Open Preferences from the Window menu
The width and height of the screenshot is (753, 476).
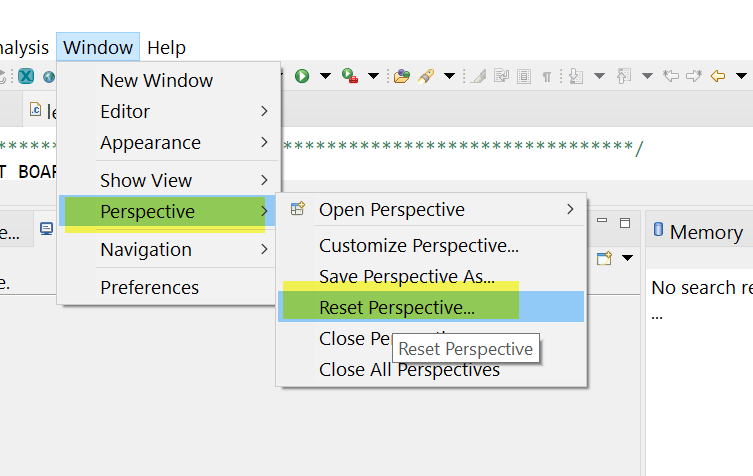click(168, 287)
